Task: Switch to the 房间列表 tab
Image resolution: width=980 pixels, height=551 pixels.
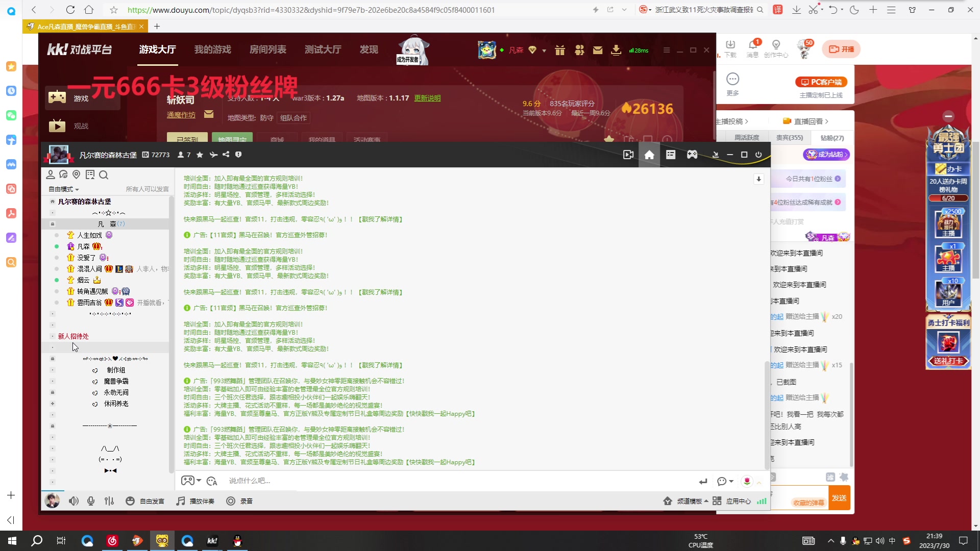Action: click(x=268, y=49)
